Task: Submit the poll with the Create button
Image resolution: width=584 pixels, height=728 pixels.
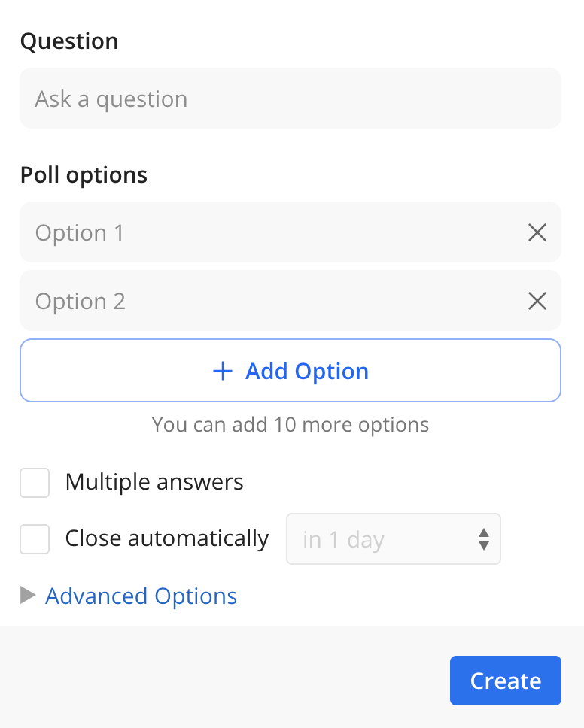Action: pyautogui.click(x=505, y=681)
